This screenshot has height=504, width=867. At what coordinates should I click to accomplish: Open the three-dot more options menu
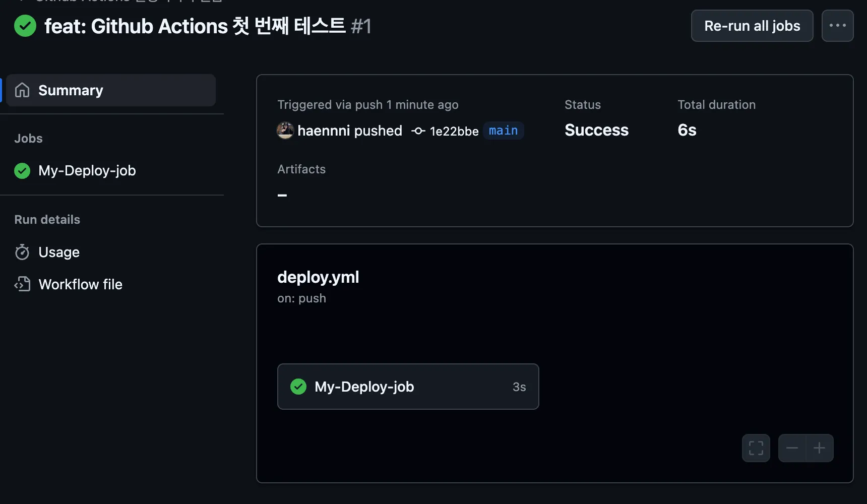coord(838,26)
